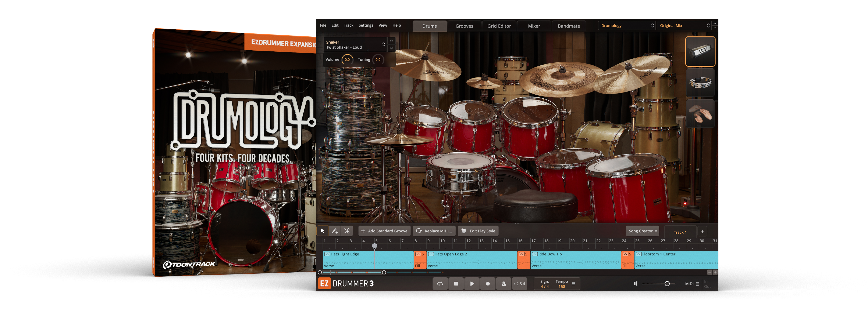Click the EZ Drummer 3 logo
The height and width of the screenshot is (309, 868).
pyautogui.click(x=346, y=283)
